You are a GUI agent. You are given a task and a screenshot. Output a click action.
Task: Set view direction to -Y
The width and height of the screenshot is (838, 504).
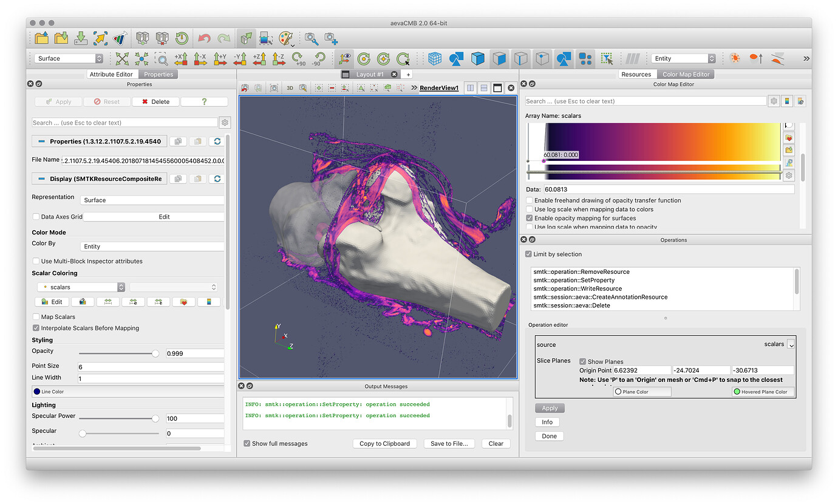tap(240, 58)
